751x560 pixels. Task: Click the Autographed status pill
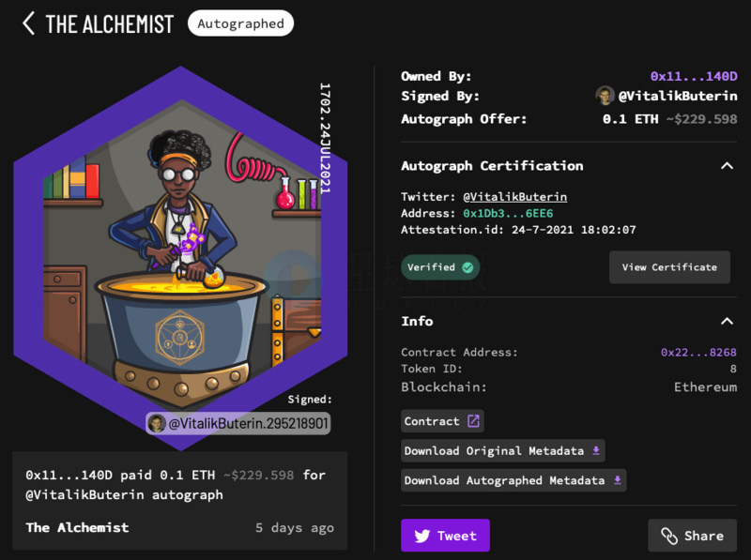point(240,23)
